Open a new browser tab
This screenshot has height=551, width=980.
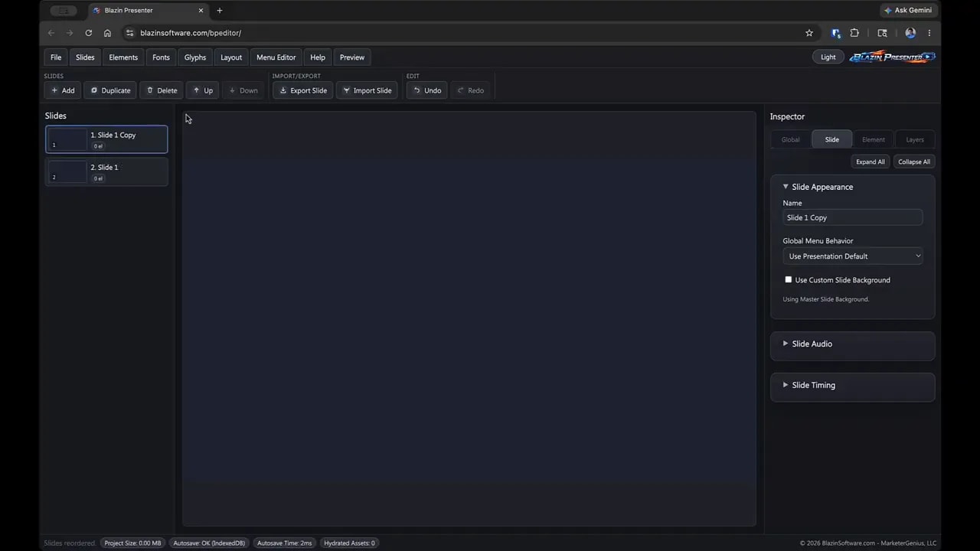[x=220, y=11]
